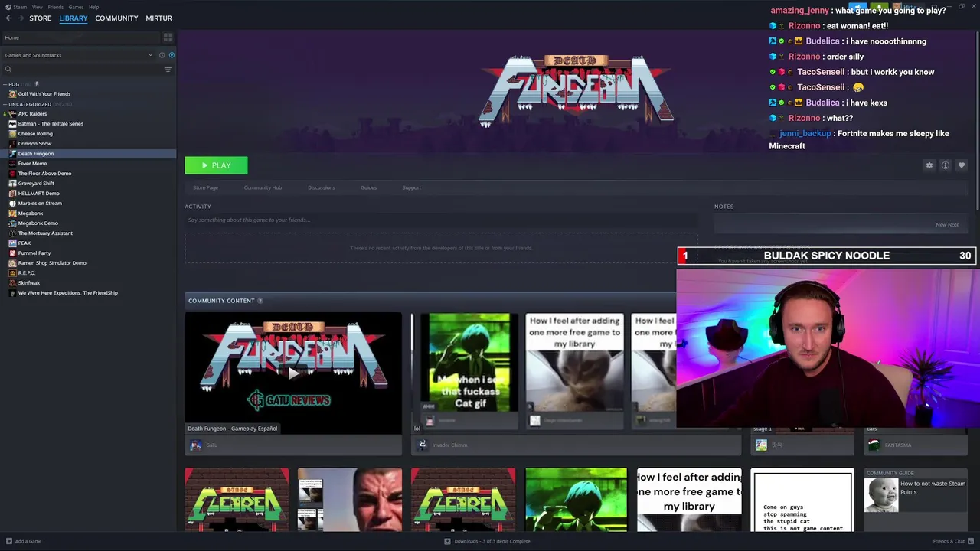Click New Note in Notes panel

947,225
